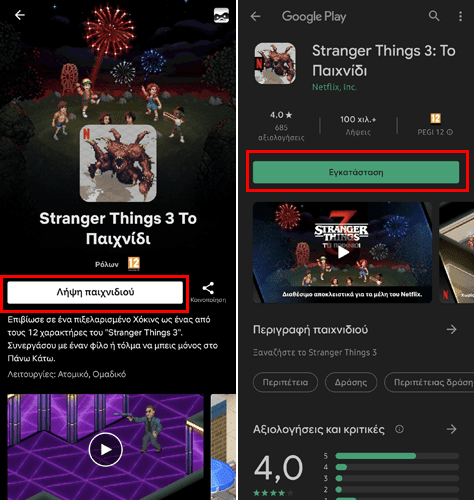Tap info icon next to Αξιολογήσεις και κριτικές
This screenshot has height=500, width=474.
tap(399, 429)
